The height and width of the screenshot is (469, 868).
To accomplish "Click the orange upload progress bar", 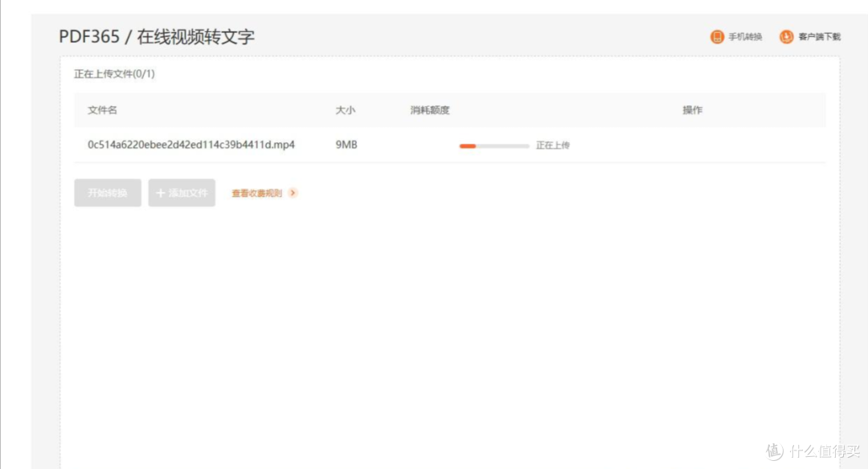I will coord(494,146).
